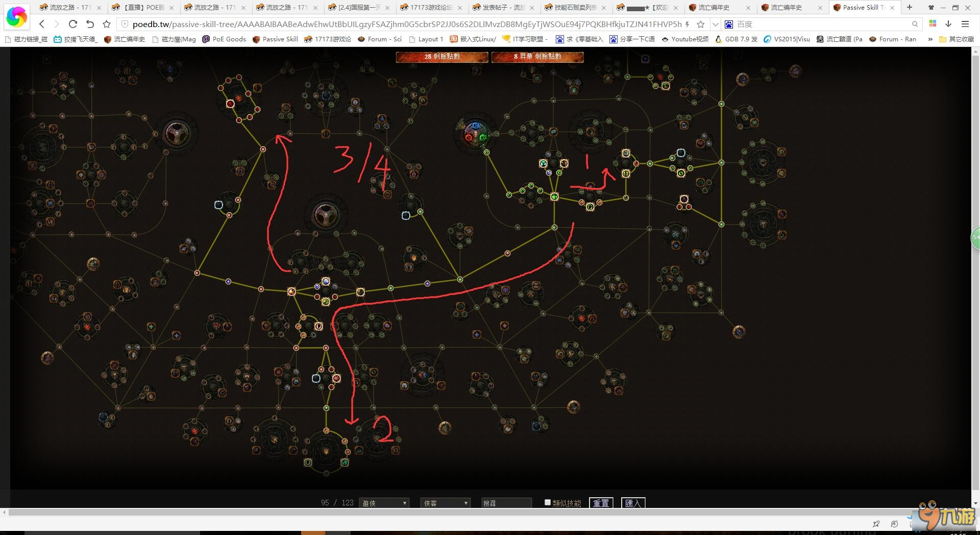Image resolution: width=980 pixels, height=535 pixels.
Task: Click the poedb.tw address bar URL
Action: click(407, 24)
